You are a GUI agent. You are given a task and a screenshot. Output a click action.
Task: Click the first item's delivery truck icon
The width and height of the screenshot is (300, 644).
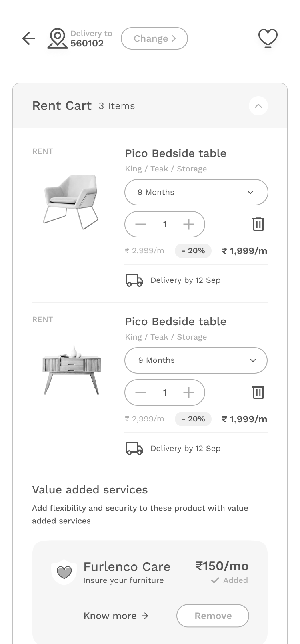[x=134, y=280]
